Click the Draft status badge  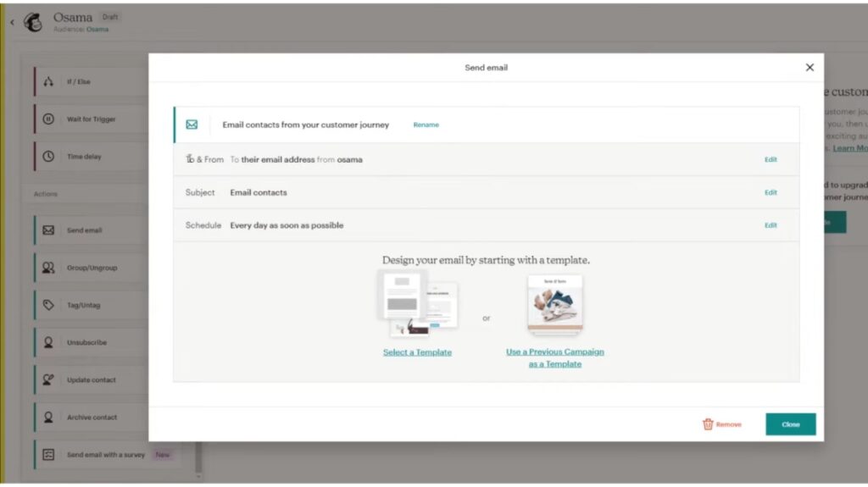point(110,17)
